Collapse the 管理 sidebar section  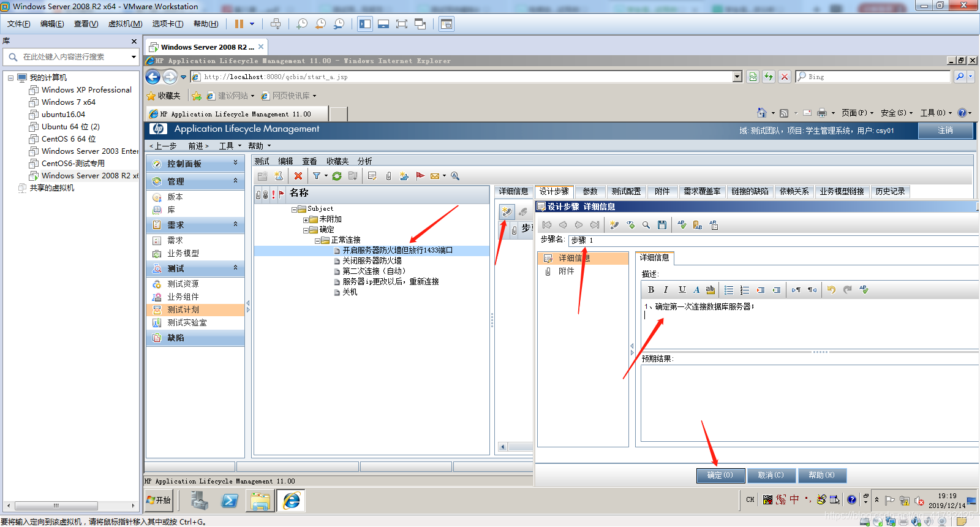pos(235,181)
